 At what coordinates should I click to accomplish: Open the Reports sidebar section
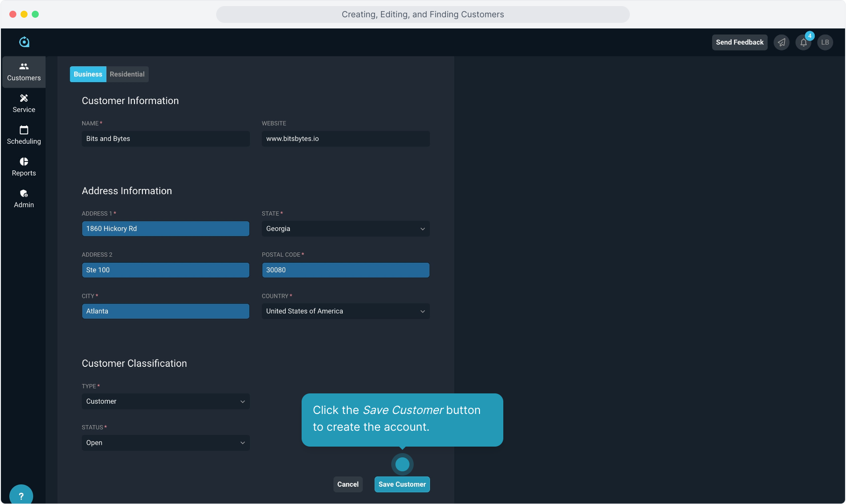pyautogui.click(x=24, y=167)
